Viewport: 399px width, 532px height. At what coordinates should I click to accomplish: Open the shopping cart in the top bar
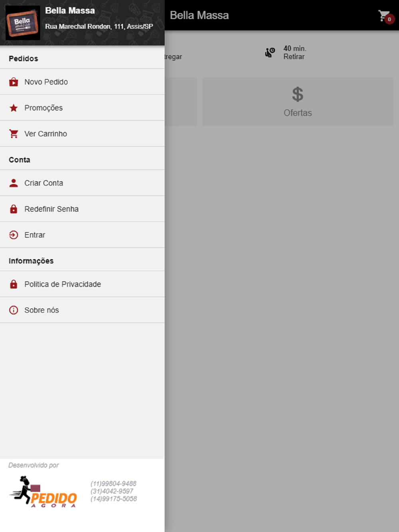[385, 16]
